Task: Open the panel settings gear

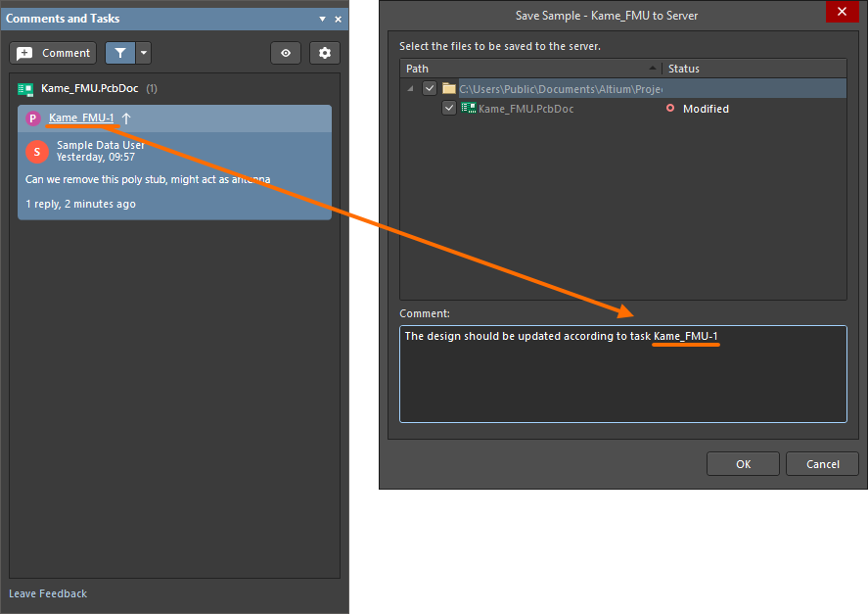Action: point(325,53)
